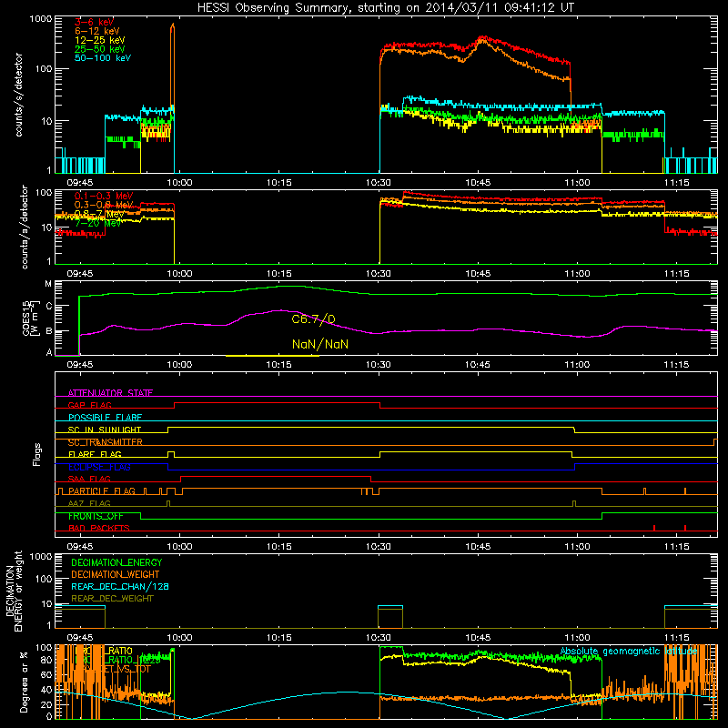
Task: Click the Flags vertical axis label
Action: click(37, 454)
